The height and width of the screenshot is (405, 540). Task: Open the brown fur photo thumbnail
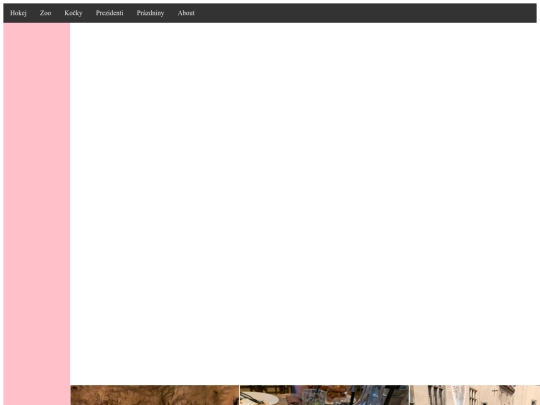(x=155, y=395)
